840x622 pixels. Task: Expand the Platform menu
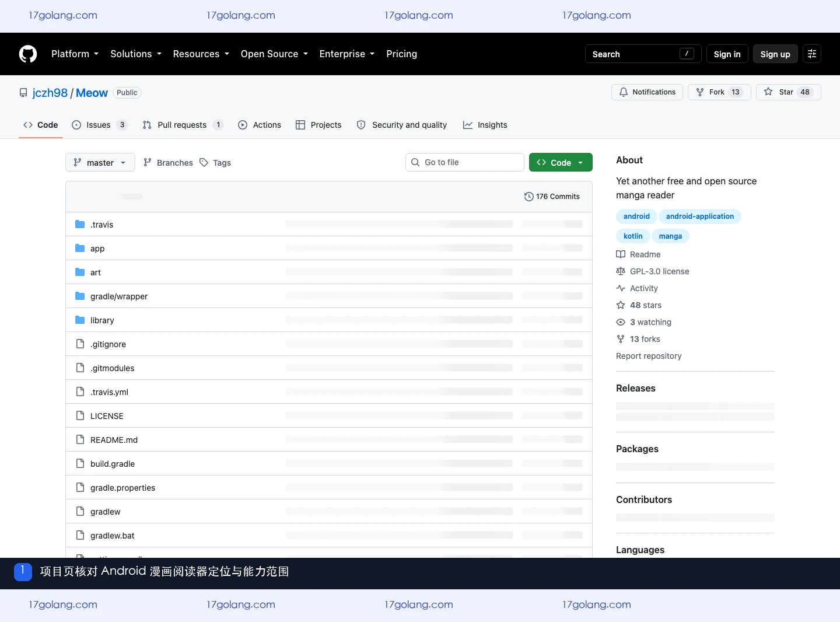point(75,54)
